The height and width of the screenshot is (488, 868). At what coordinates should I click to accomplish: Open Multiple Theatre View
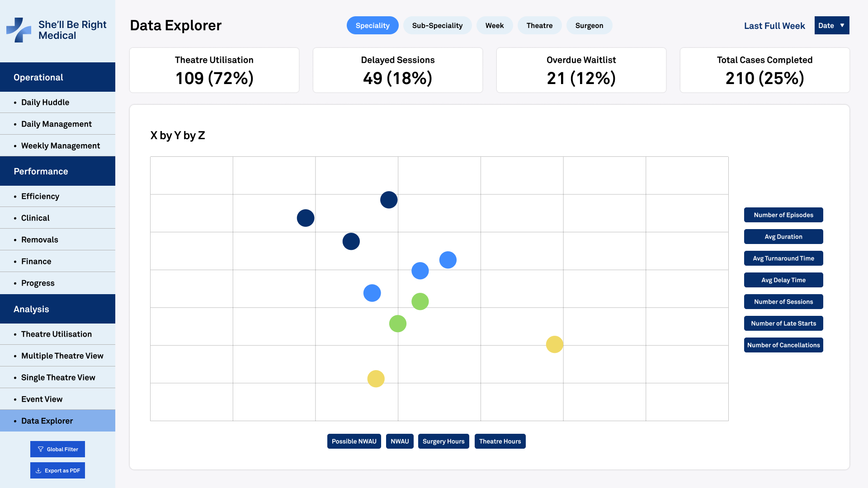pyautogui.click(x=57, y=356)
